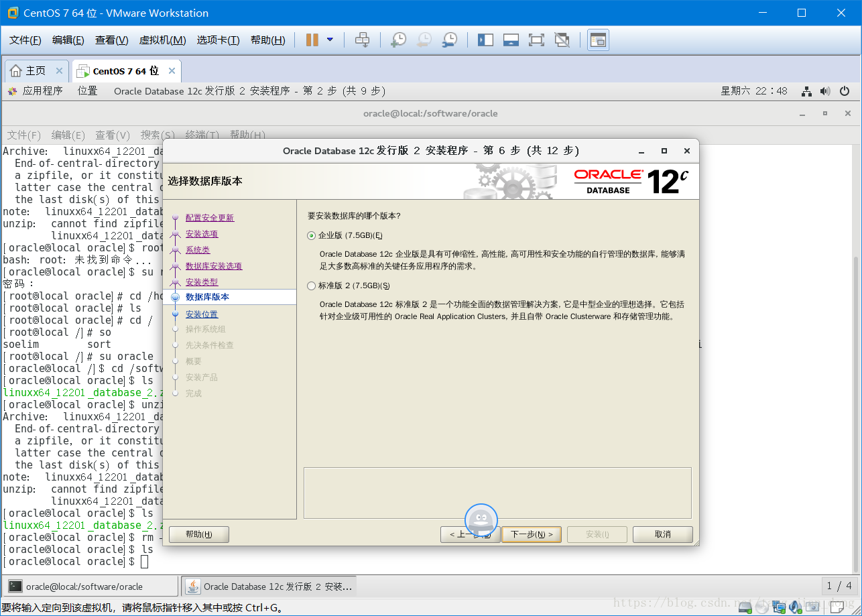Toggle the thumbnail bar view icon
The width and height of the screenshot is (862, 616).
point(511,40)
